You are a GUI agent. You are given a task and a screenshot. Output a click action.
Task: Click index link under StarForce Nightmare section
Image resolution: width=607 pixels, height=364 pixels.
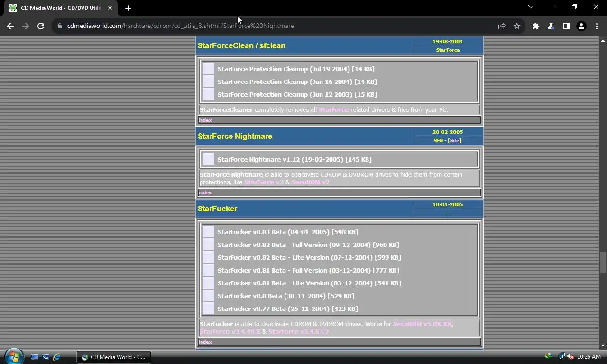(205, 192)
